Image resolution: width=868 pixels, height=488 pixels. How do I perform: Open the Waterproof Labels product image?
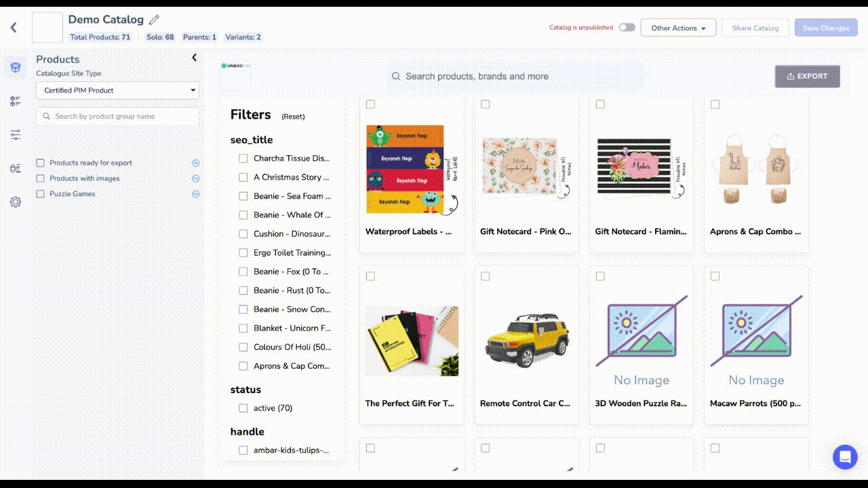[x=412, y=170]
